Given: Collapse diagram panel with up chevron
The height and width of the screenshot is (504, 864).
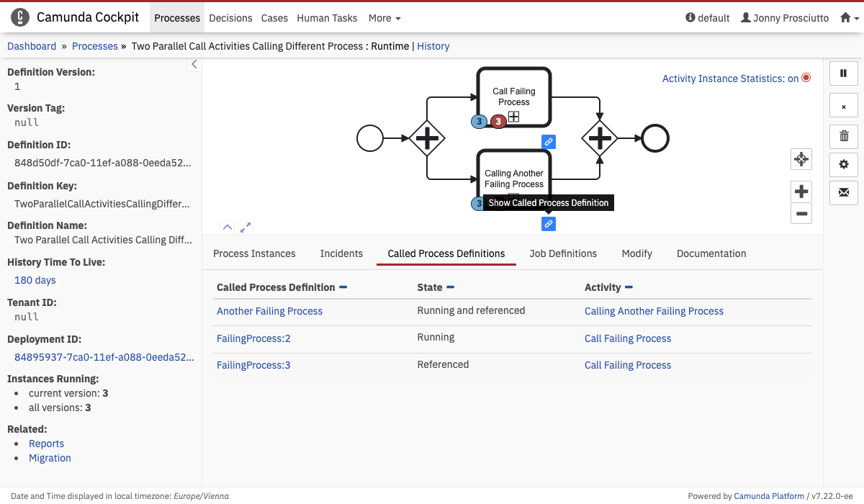Looking at the screenshot, I should pyautogui.click(x=228, y=227).
